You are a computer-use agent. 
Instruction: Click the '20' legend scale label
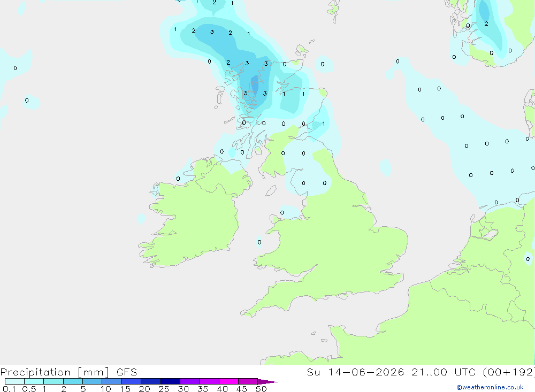coord(144,389)
